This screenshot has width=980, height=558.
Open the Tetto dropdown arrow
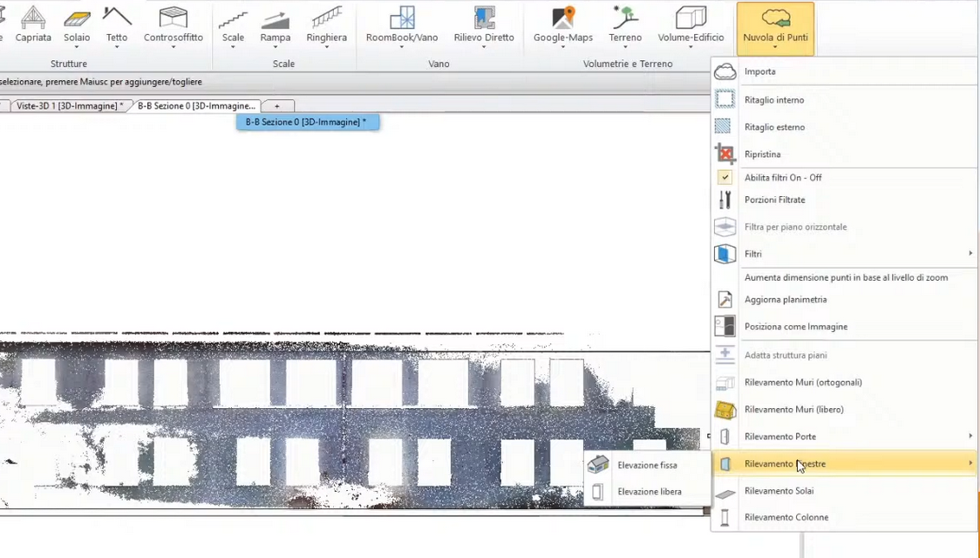[x=117, y=47]
